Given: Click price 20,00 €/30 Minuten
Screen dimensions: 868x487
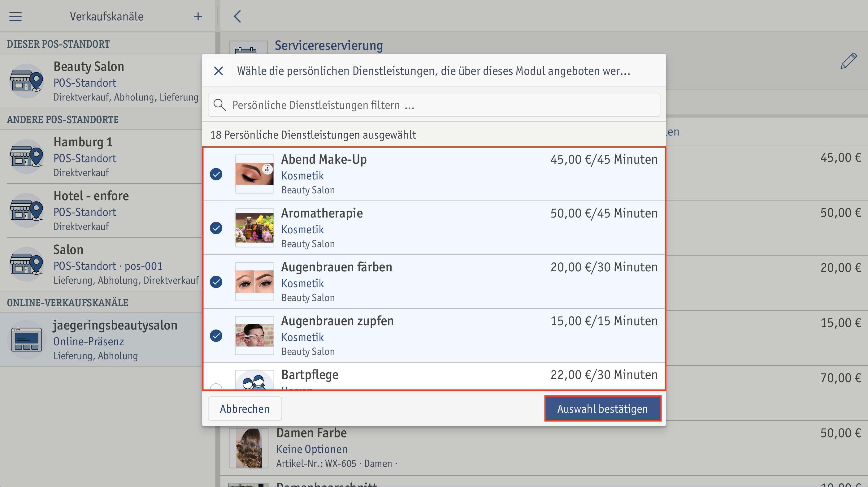Looking at the screenshot, I should click(x=604, y=267).
